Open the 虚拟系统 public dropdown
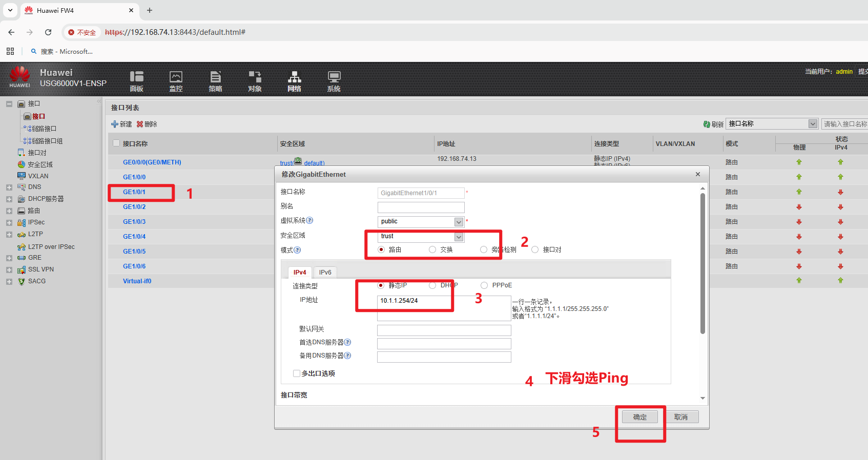Image resolution: width=868 pixels, height=460 pixels. (459, 222)
